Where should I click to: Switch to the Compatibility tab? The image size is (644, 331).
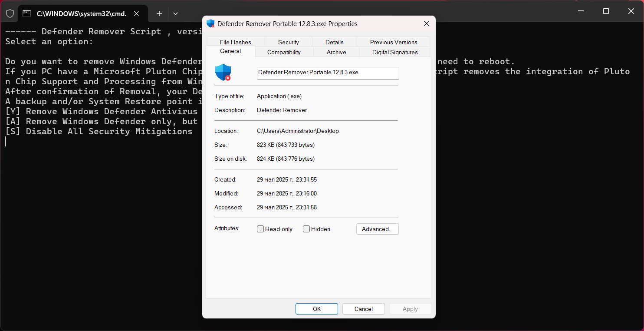tap(284, 52)
